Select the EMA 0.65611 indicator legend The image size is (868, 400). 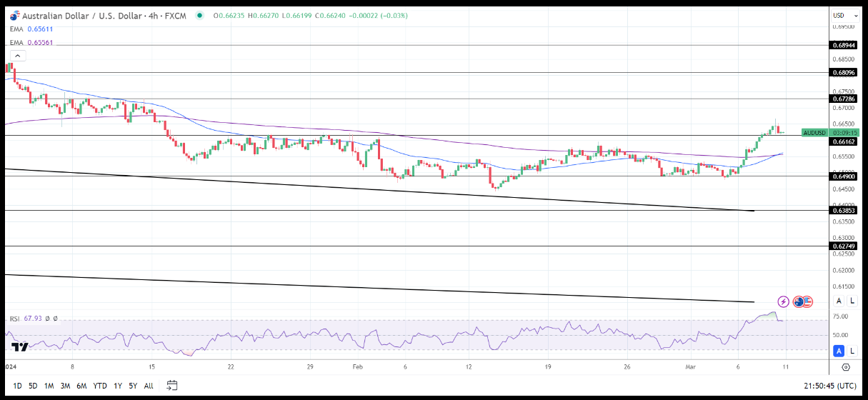coord(31,29)
